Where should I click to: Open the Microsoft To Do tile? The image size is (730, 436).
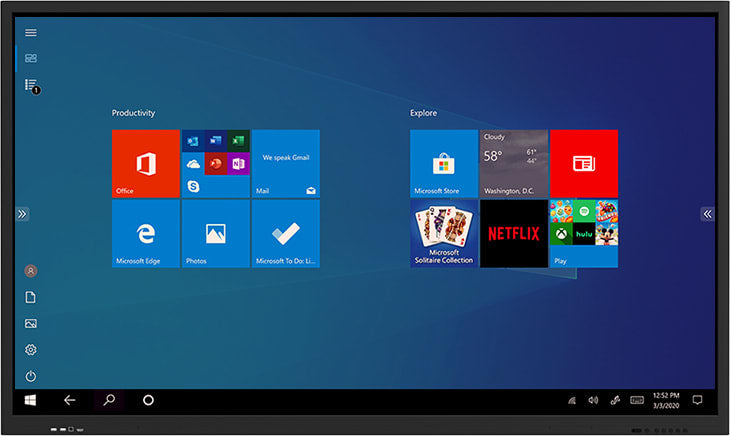tap(286, 233)
